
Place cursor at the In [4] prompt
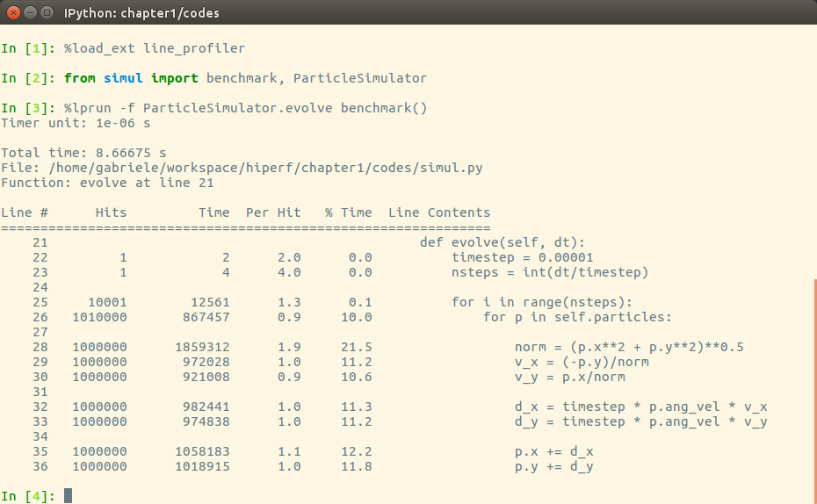68,496
